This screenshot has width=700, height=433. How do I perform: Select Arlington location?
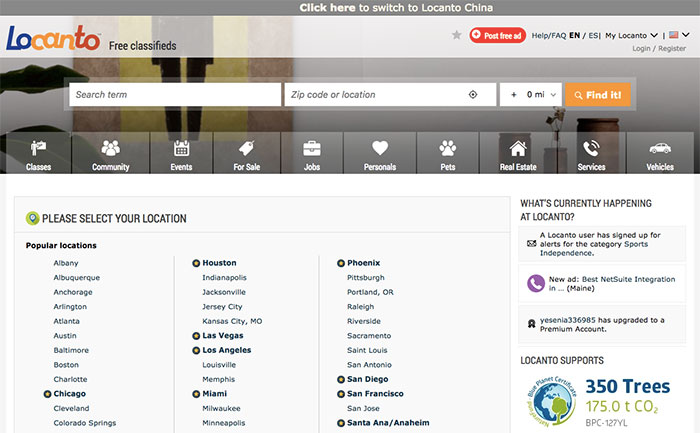[x=70, y=307]
